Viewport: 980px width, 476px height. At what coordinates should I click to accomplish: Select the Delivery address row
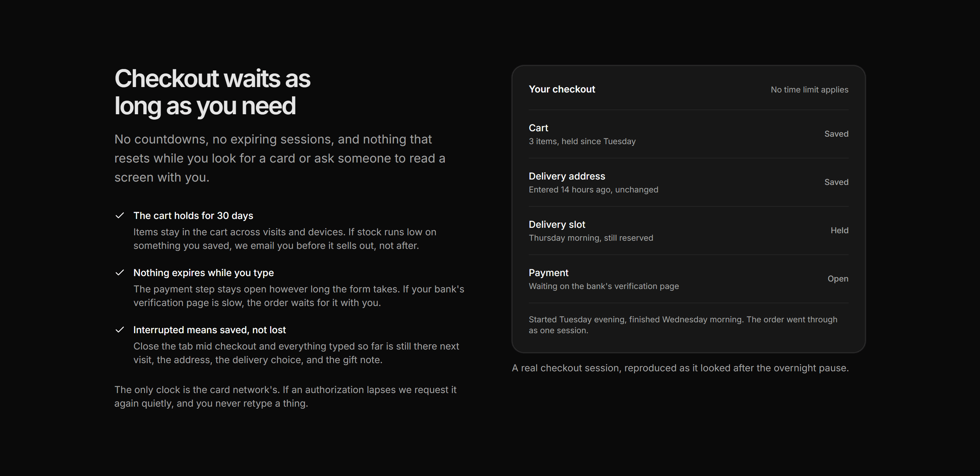point(688,183)
